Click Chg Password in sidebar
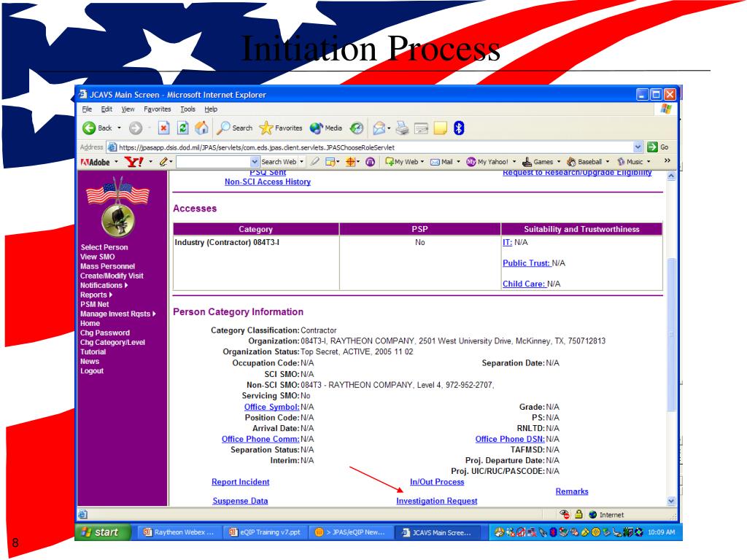The image size is (747, 560). (105, 332)
